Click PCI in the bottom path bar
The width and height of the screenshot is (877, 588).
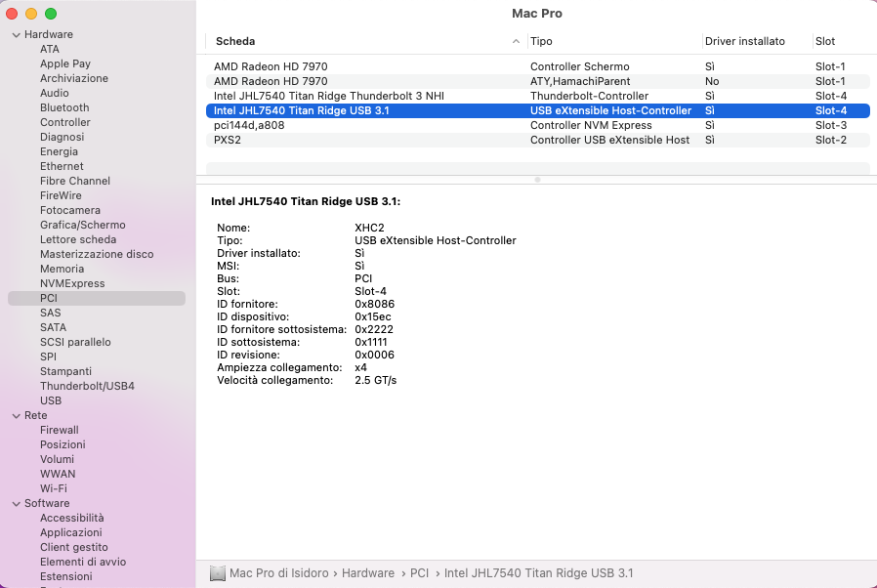(x=420, y=573)
